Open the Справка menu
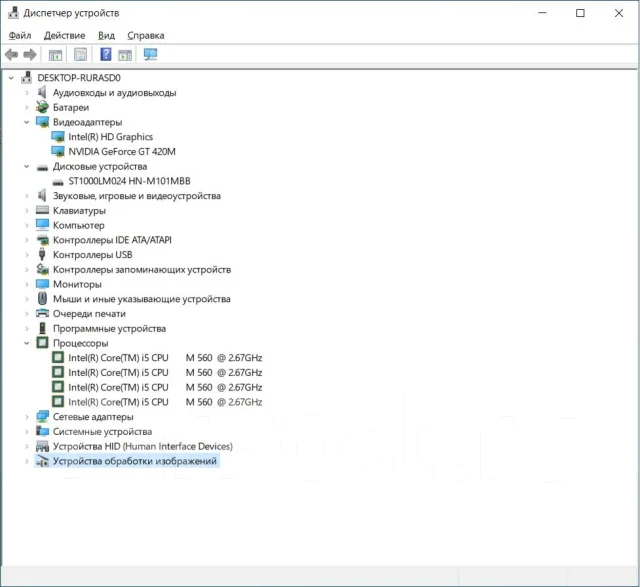 (x=146, y=36)
